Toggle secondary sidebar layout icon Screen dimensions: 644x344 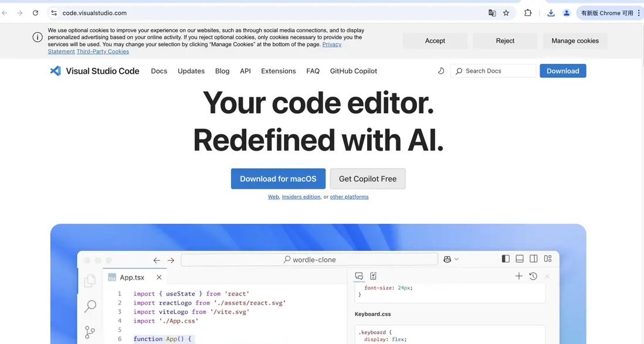534,258
